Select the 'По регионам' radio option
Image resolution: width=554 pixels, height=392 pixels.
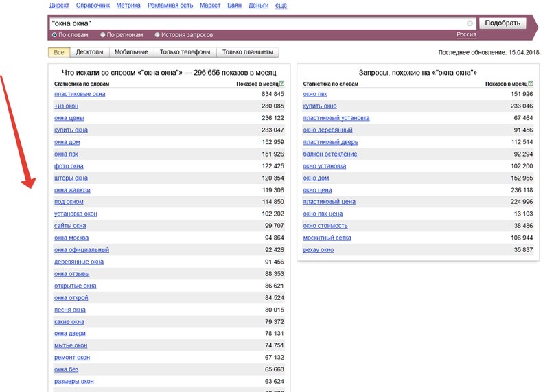[102, 34]
